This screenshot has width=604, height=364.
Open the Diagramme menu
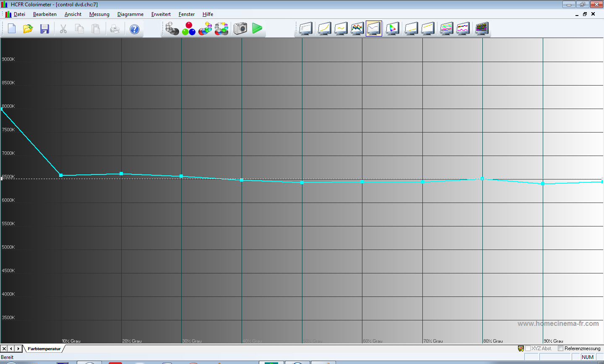pos(130,14)
